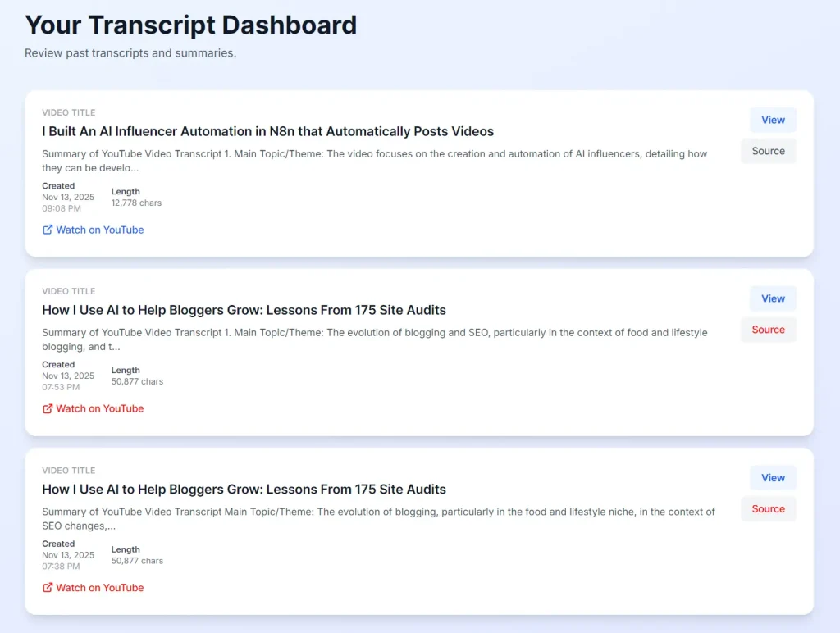Viewport: 840px width, 633px height.
Task: Open red Source button on second card
Action: (x=768, y=329)
